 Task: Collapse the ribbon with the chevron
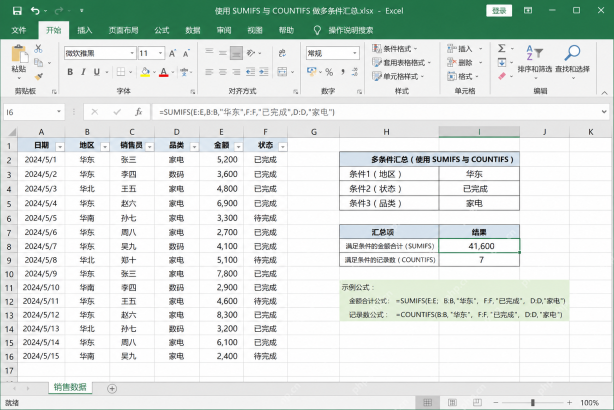[605, 93]
